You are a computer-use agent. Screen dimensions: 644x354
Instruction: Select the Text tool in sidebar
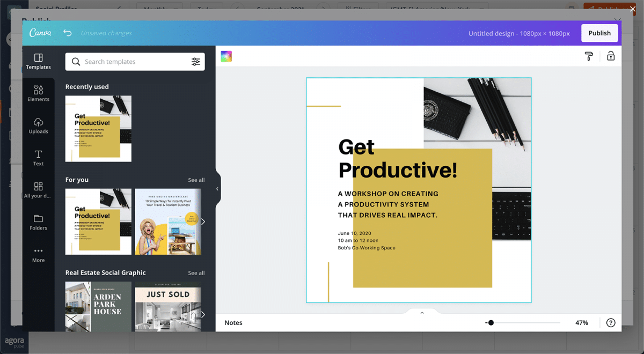click(38, 158)
